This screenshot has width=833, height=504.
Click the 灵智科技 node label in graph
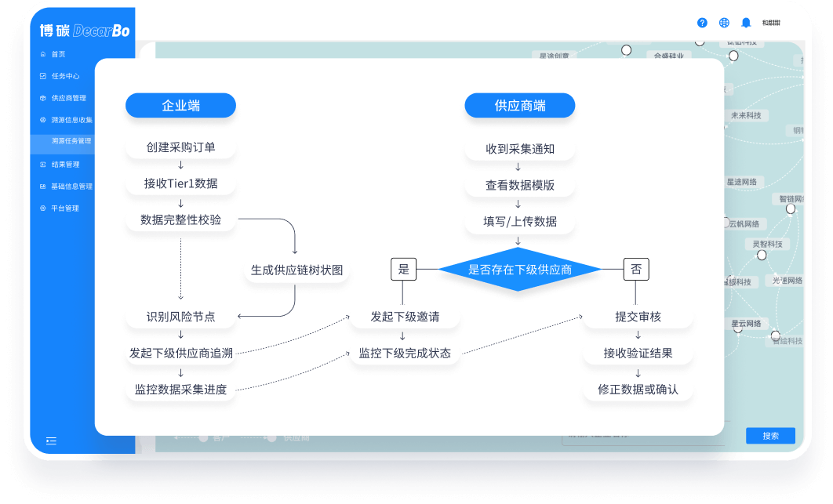pyautogui.click(x=768, y=244)
